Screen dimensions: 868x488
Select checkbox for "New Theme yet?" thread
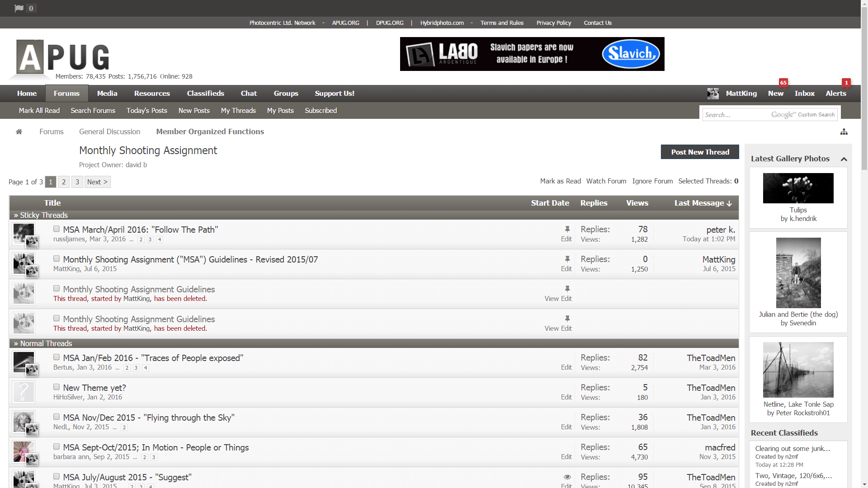point(57,387)
